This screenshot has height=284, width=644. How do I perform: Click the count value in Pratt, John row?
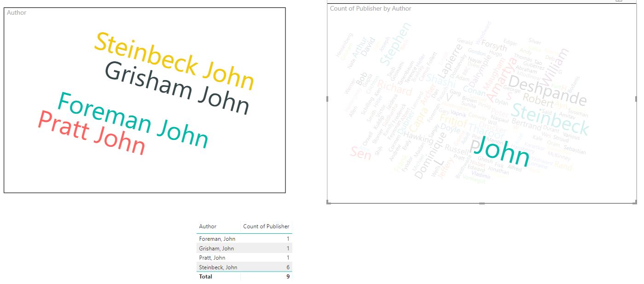(x=288, y=258)
